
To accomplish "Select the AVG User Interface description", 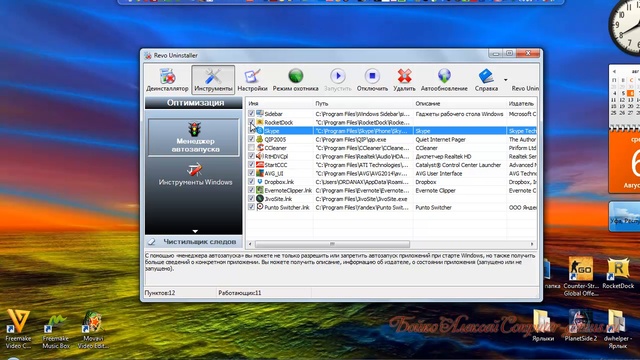I will 439,173.
